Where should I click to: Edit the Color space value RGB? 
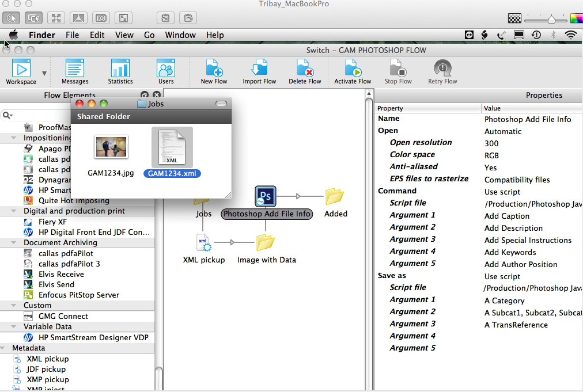pyautogui.click(x=491, y=155)
